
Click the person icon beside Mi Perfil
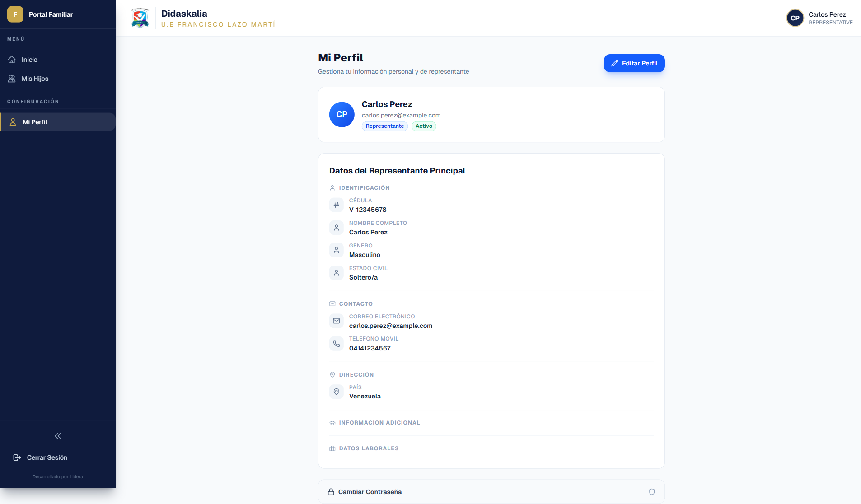click(13, 122)
